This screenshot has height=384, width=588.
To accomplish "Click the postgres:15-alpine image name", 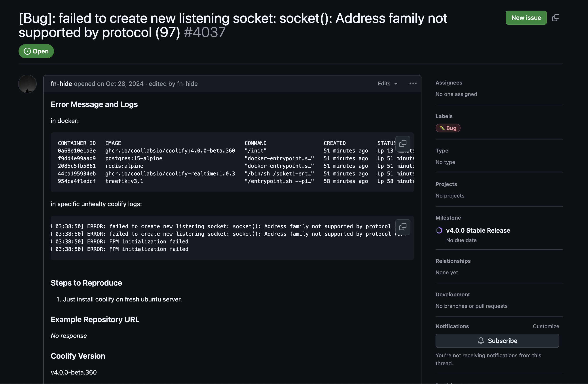I will coord(134,158).
